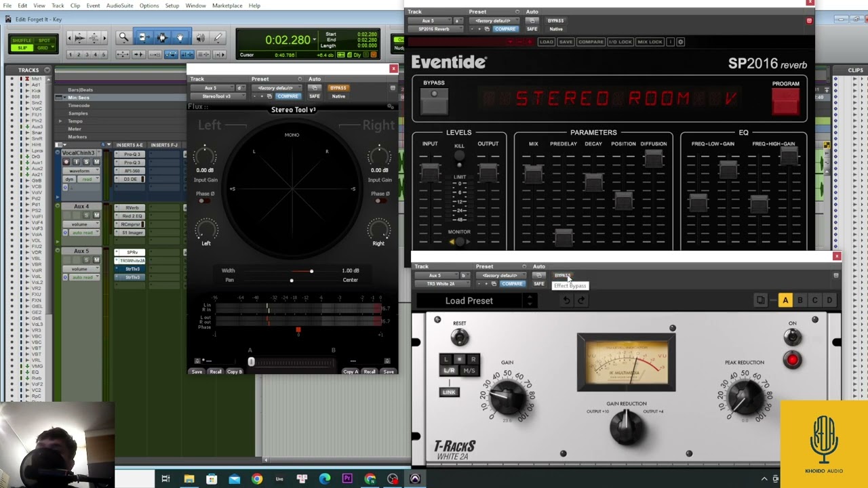Click LOAD in the SP2016 toolbar

[546, 42]
